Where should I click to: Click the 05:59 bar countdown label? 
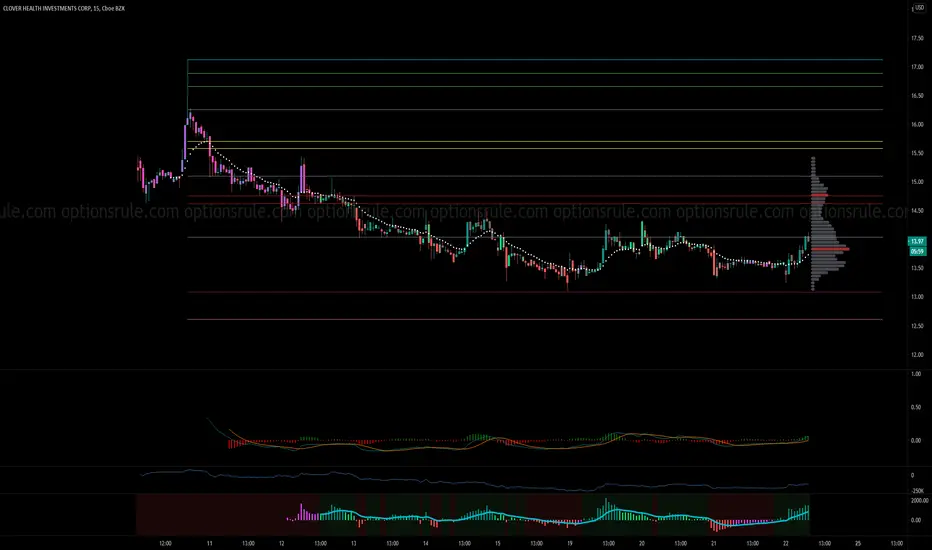[x=917, y=252]
